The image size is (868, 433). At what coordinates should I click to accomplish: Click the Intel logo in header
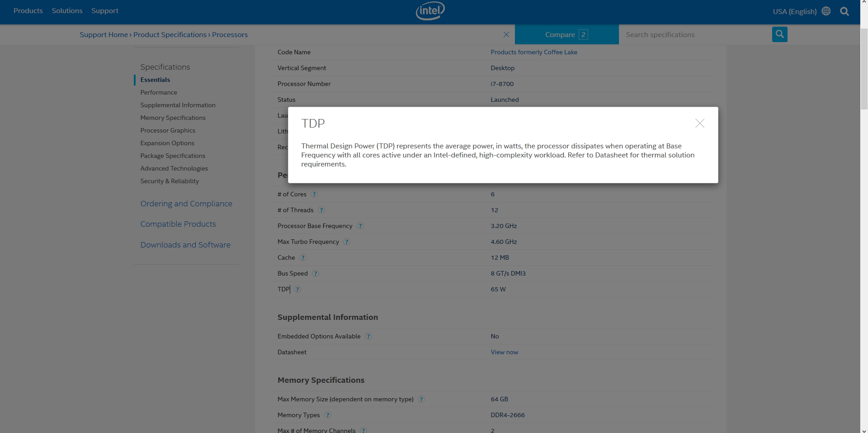pos(430,11)
